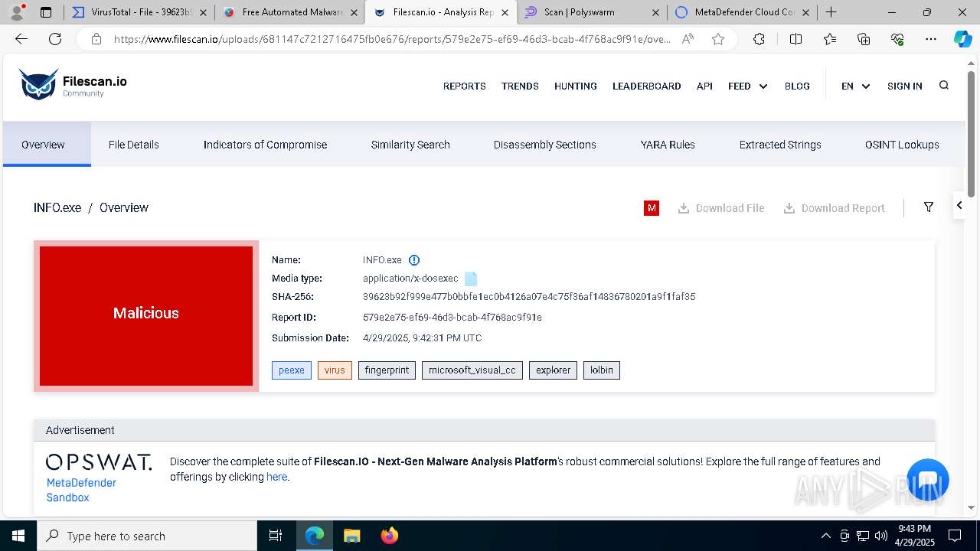980x551 pixels.
Task: Click the file icon beside media type
Action: point(471,279)
